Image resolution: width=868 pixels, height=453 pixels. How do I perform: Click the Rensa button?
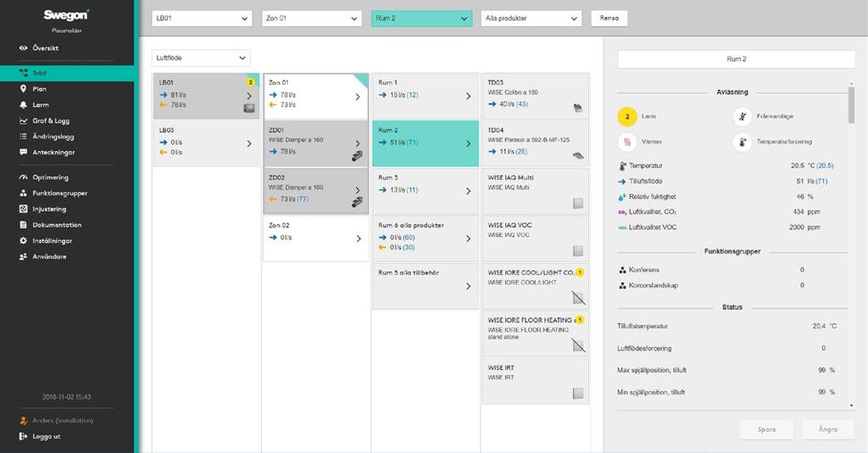pos(609,19)
